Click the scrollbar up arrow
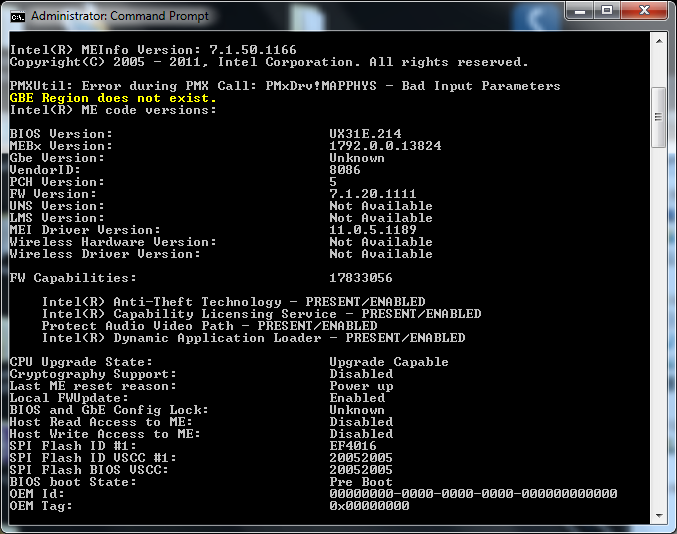The width and height of the screenshot is (677, 534). point(659,41)
